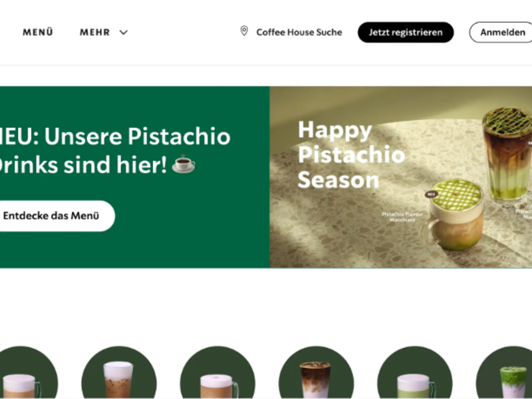Click Entdecke das Menü button

[x=56, y=215]
